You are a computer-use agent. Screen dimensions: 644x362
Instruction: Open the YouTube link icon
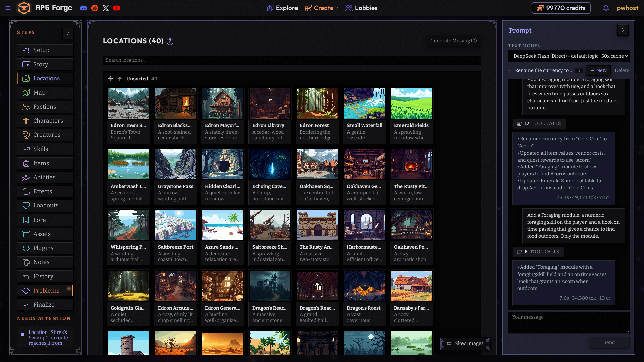point(117,8)
